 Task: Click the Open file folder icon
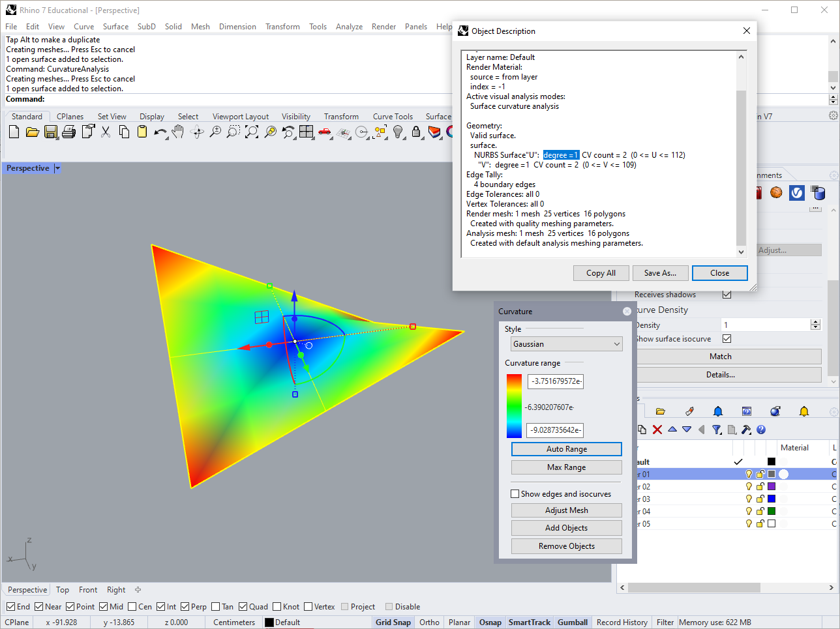33,132
